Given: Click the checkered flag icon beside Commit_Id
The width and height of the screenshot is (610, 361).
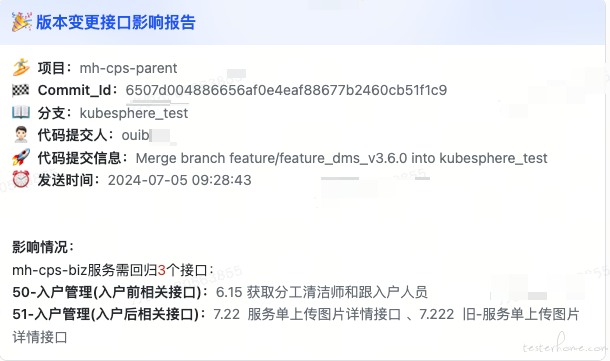Looking at the screenshot, I should [21, 90].
